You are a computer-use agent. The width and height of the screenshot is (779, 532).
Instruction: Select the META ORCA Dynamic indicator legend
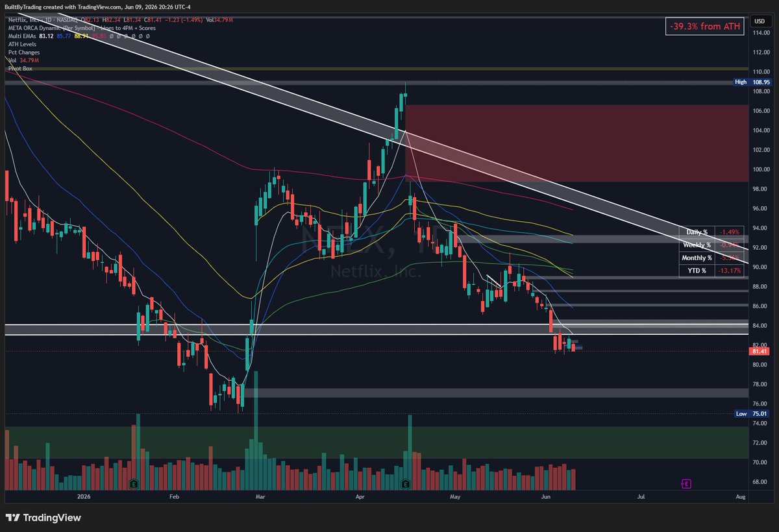coord(83,28)
